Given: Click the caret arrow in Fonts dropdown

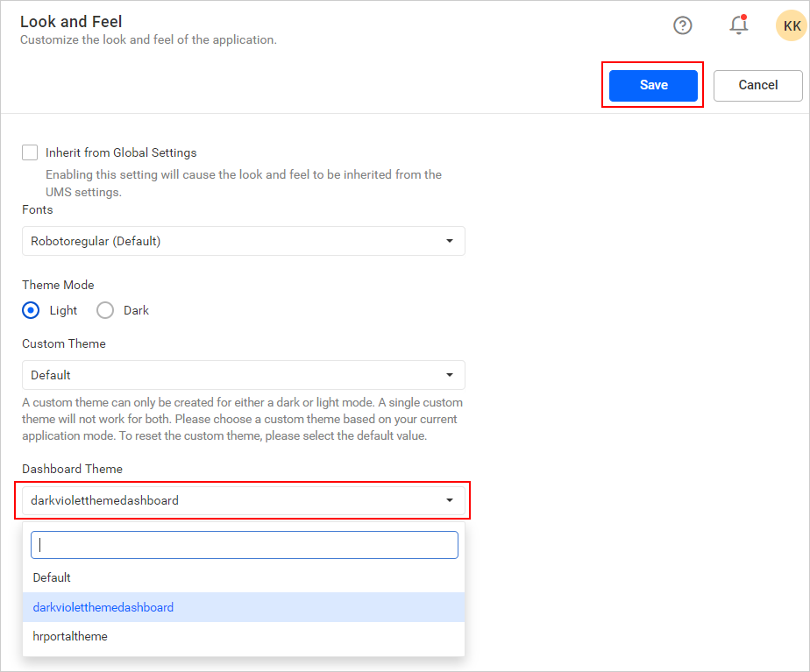Looking at the screenshot, I should [x=449, y=241].
